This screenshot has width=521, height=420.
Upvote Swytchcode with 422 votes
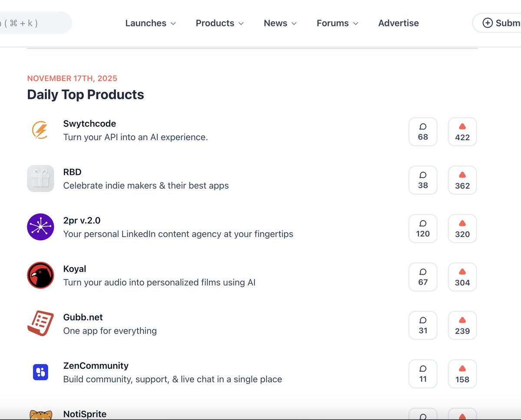462,131
